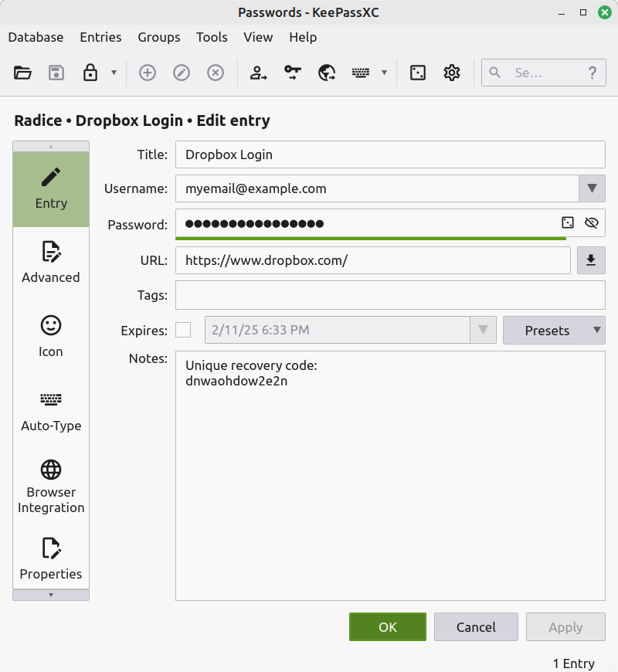The height and width of the screenshot is (672, 618).
Task: Copy username with the person-arrow icon
Action: [259, 73]
